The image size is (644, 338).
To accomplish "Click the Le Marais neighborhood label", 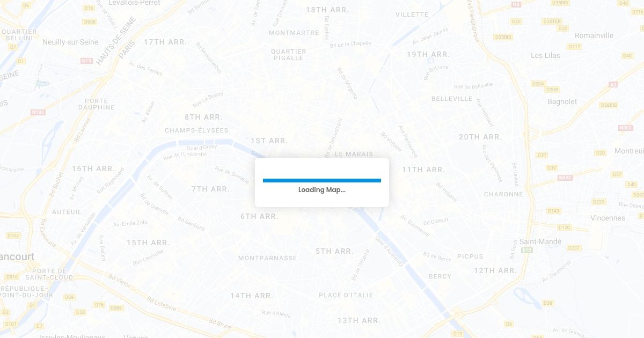I will [354, 154].
